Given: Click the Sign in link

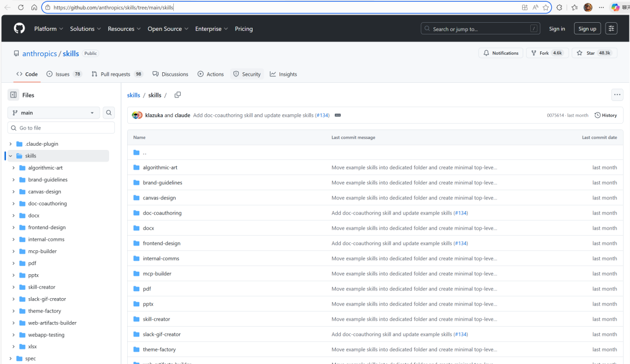Looking at the screenshot, I should click(557, 29).
